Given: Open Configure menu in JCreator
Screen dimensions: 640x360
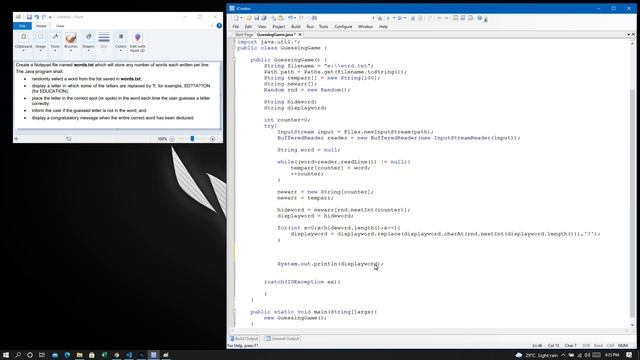Looking at the screenshot, I should click(343, 27).
